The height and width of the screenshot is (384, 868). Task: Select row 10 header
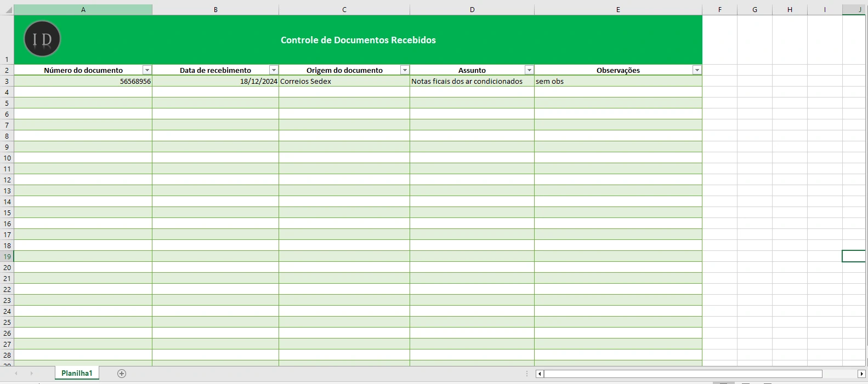tap(7, 158)
